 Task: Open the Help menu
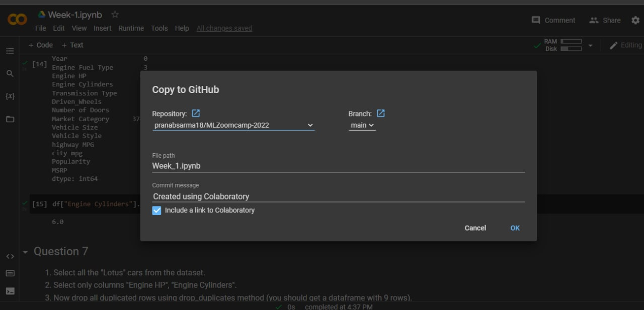(182, 28)
